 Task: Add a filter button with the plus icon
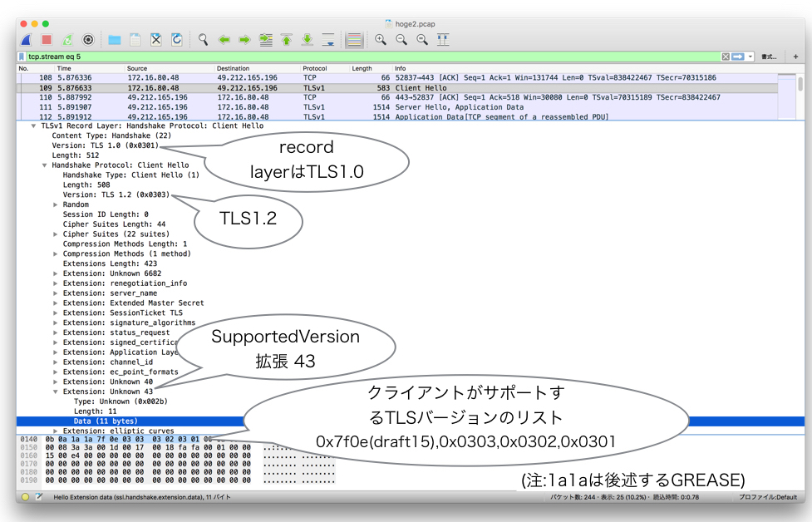[x=795, y=57]
